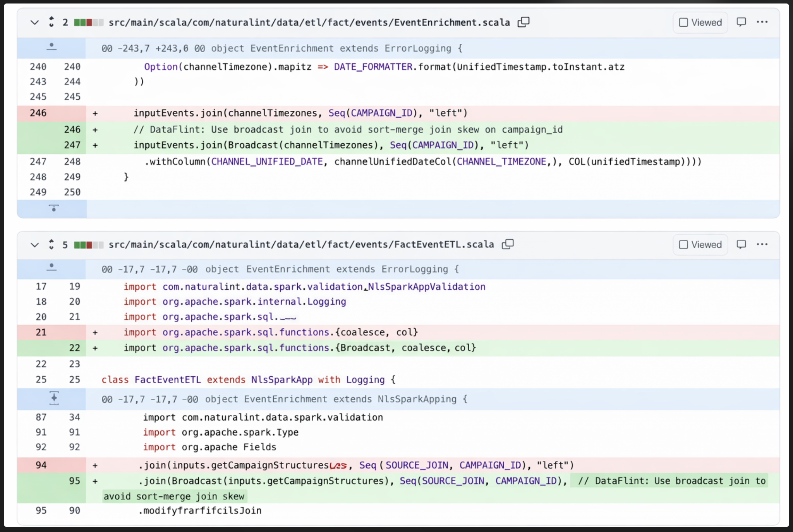This screenshot has width=793, height=532.
Task: Copy the EventEnrichment.scala file path
Action: (524, 22)
